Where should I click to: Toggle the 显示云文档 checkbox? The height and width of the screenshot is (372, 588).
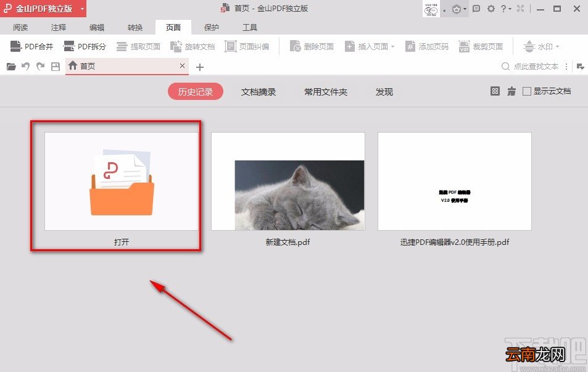526,91
